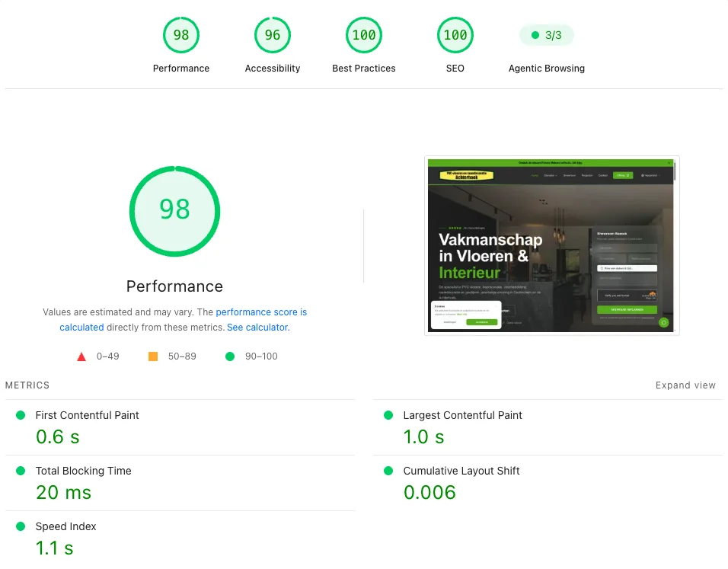Click the green circle 90–100 legend icon

230,356
